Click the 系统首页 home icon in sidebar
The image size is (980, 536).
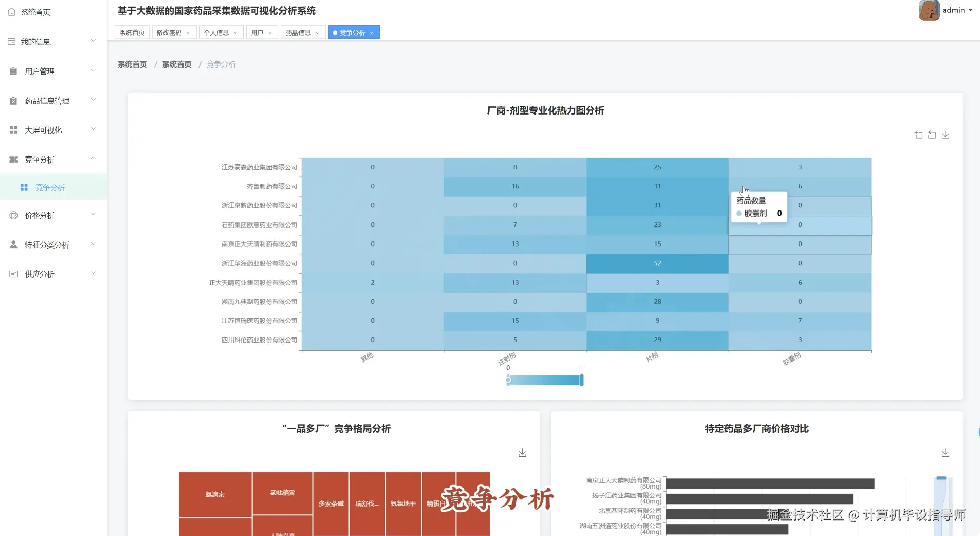click(12, 11)
